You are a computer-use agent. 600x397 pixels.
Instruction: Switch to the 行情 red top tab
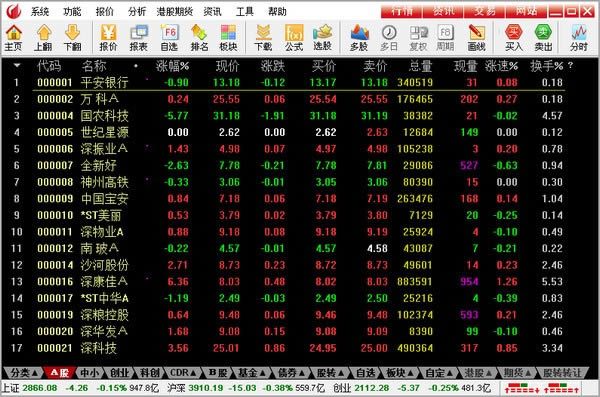click(x=401, y=11)
